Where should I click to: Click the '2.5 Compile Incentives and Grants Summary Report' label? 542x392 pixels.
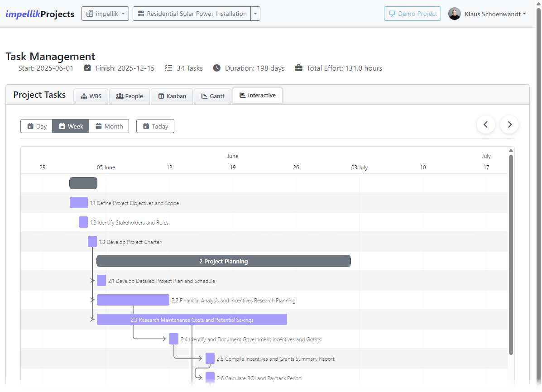tap(275, 359)
